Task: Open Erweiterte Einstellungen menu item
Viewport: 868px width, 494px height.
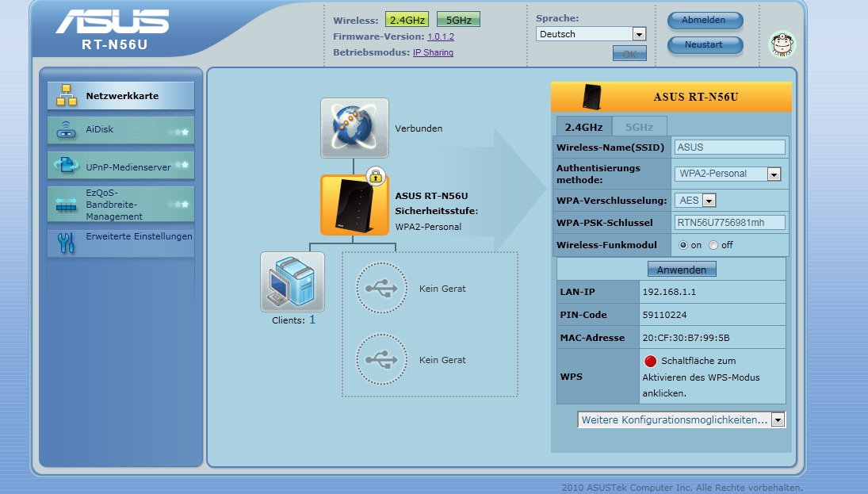Action: (x=120, y=243)
